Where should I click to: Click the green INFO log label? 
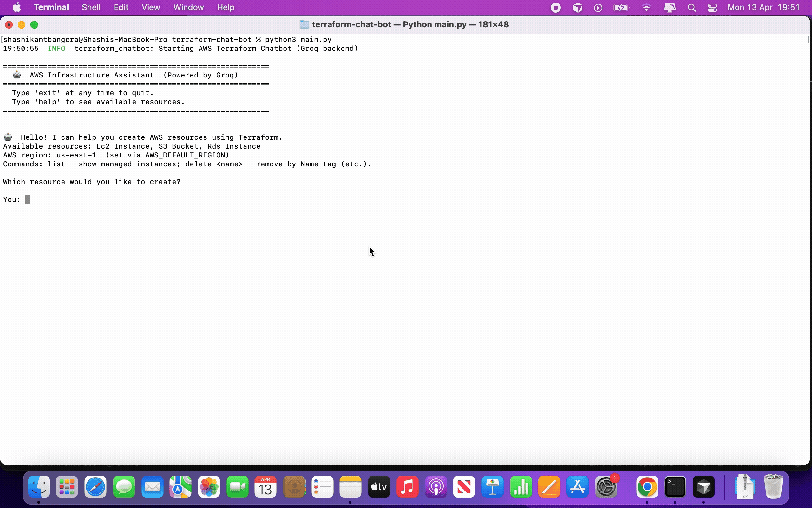(x=56, y=48)
